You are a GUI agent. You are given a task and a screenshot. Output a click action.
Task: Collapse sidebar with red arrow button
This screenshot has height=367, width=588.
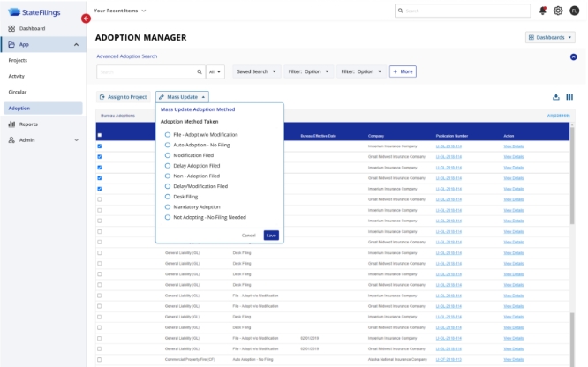point(86,19)
